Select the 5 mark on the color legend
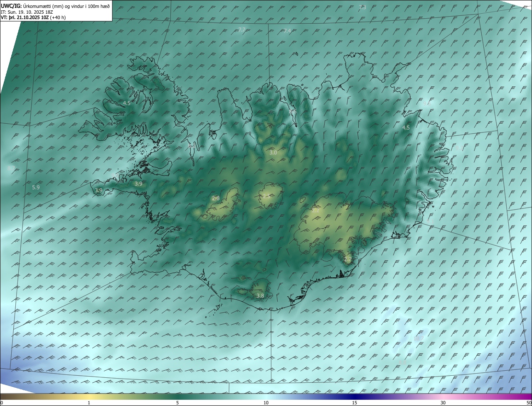The height and width of the screenshot is (406, 532). [177, 403]
